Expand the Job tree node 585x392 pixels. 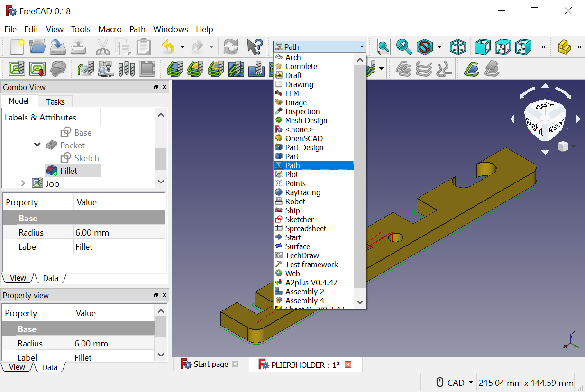[23, 182]
